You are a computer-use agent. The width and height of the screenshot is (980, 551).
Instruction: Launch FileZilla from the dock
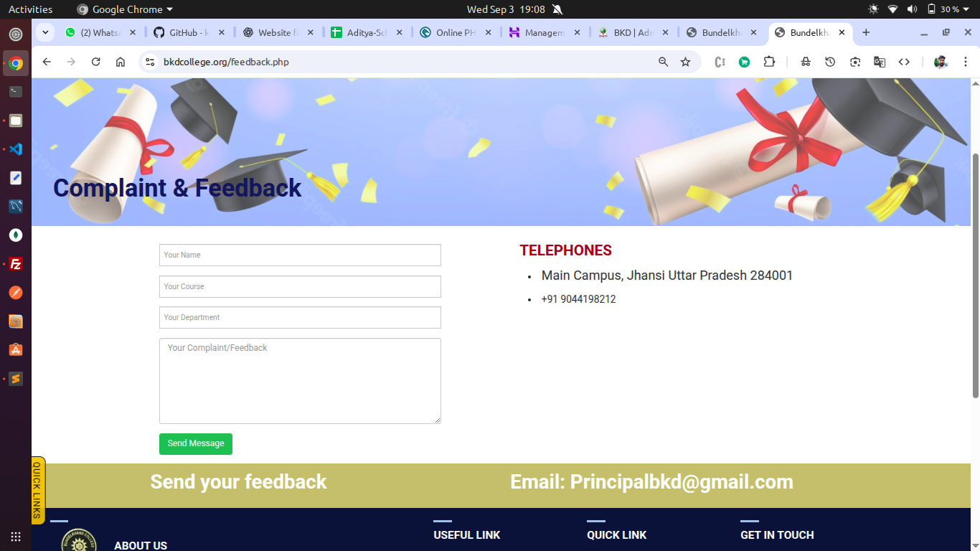coord(16,264)
